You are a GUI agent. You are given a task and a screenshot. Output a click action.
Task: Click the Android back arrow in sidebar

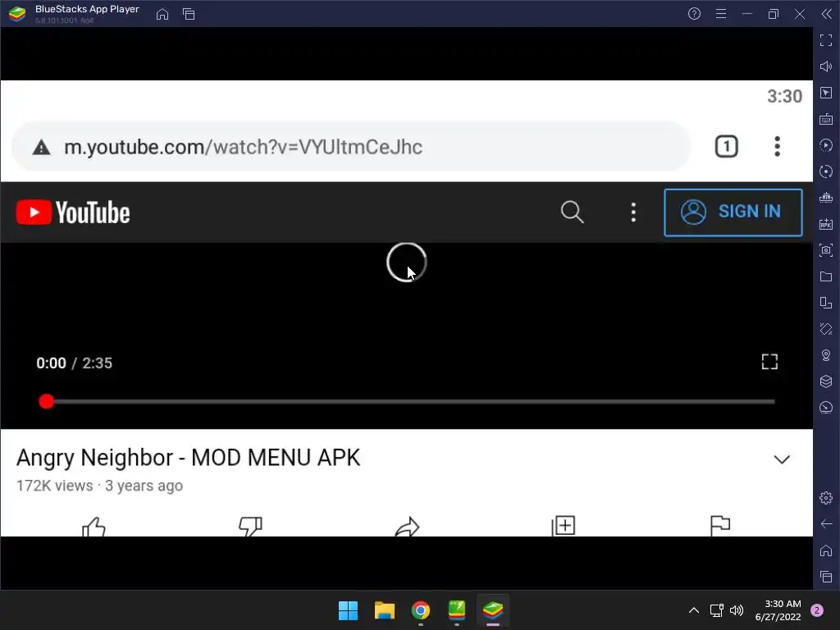tap(826, 524)
